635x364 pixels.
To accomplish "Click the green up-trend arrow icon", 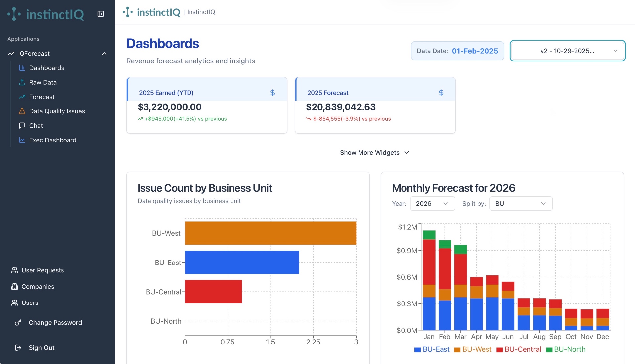I will pos(140,119).
